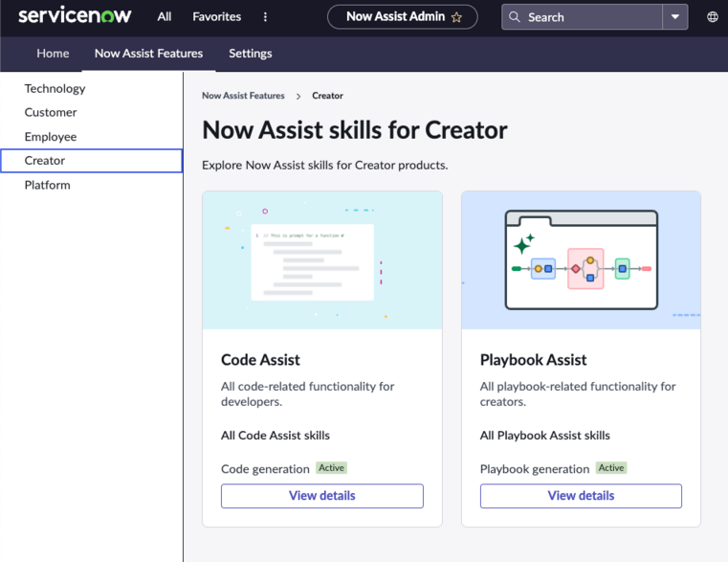This screenshot has width=728, height=562.
Task: Click the breadcrumb chevron separator
Action: [x=298, y=97]
